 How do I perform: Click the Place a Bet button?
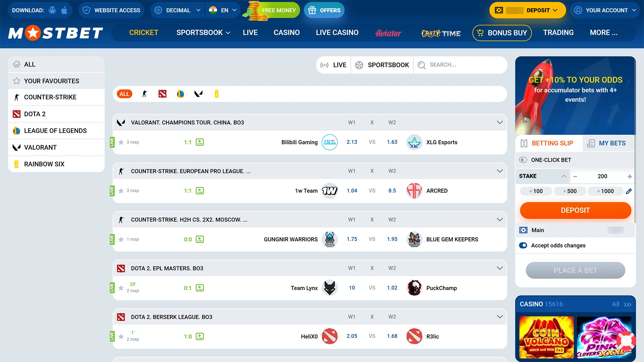pyautogui.click(x=575, y=270)
